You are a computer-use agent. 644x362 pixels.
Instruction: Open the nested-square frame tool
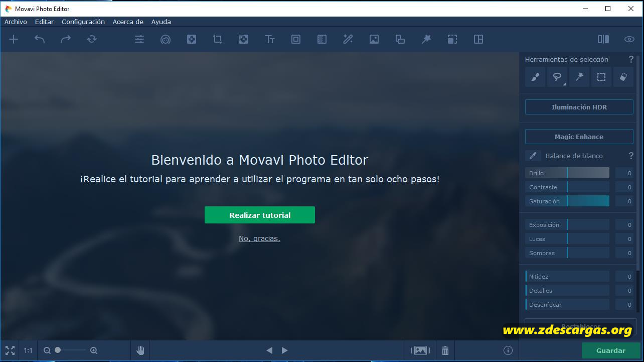(x=296, y=39)
